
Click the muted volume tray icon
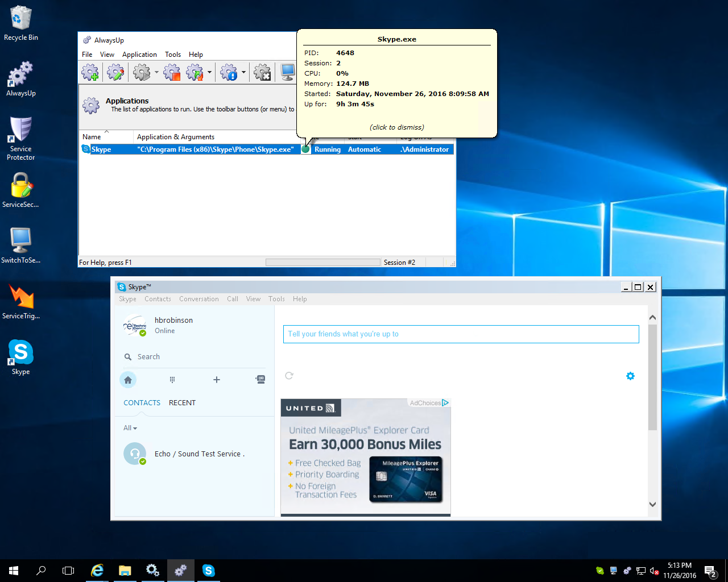[x=655, y=571]
